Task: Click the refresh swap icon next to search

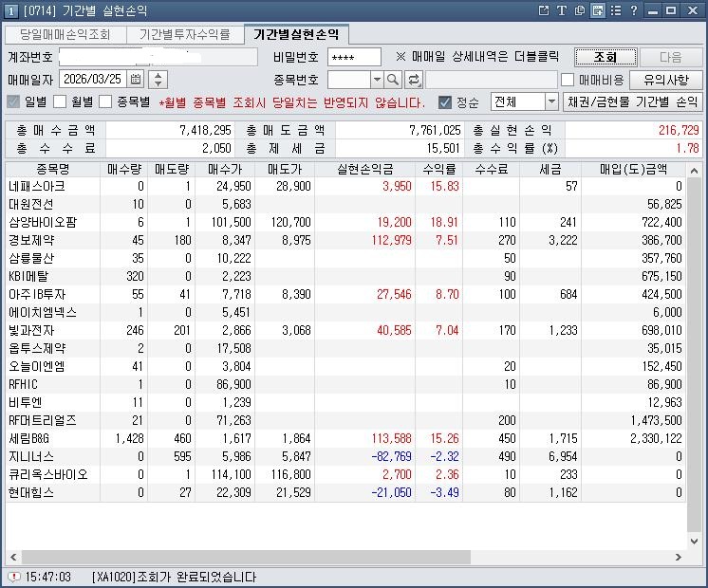Action: 413,80
